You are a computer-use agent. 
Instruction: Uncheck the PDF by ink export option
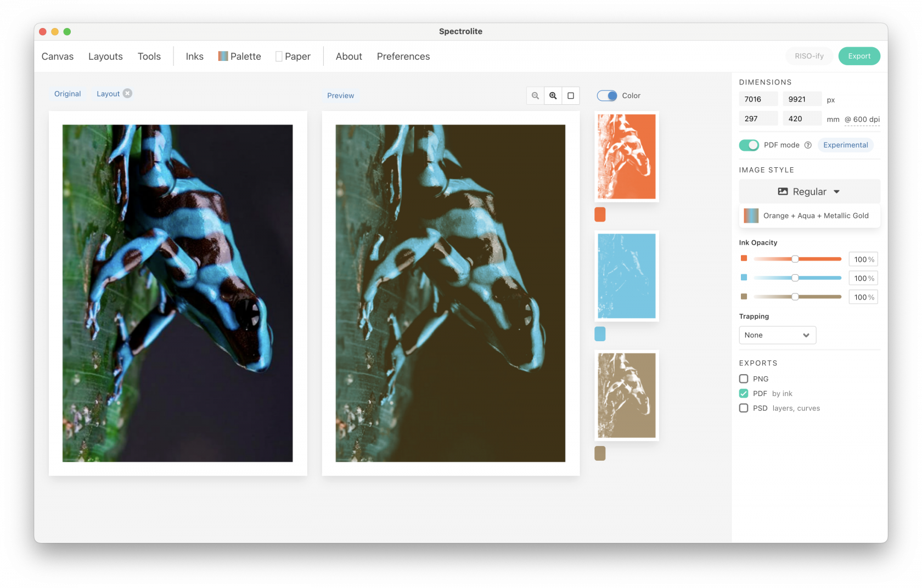point(744,393)
